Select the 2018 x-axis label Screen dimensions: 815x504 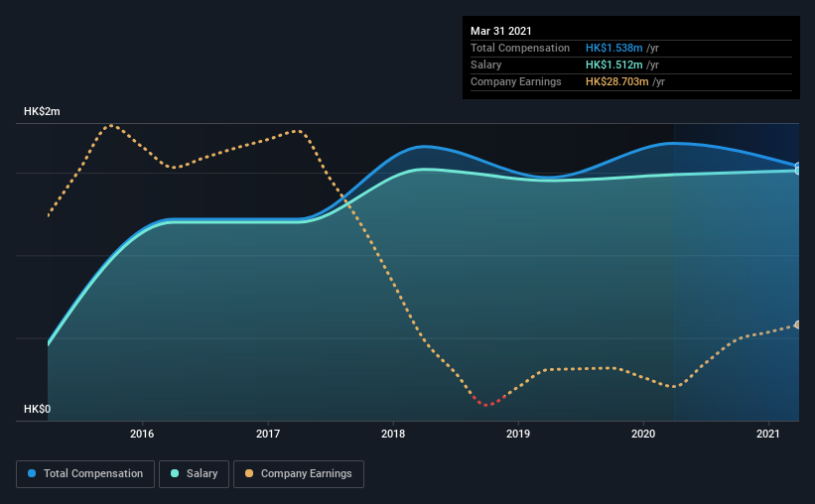point(393,434)
